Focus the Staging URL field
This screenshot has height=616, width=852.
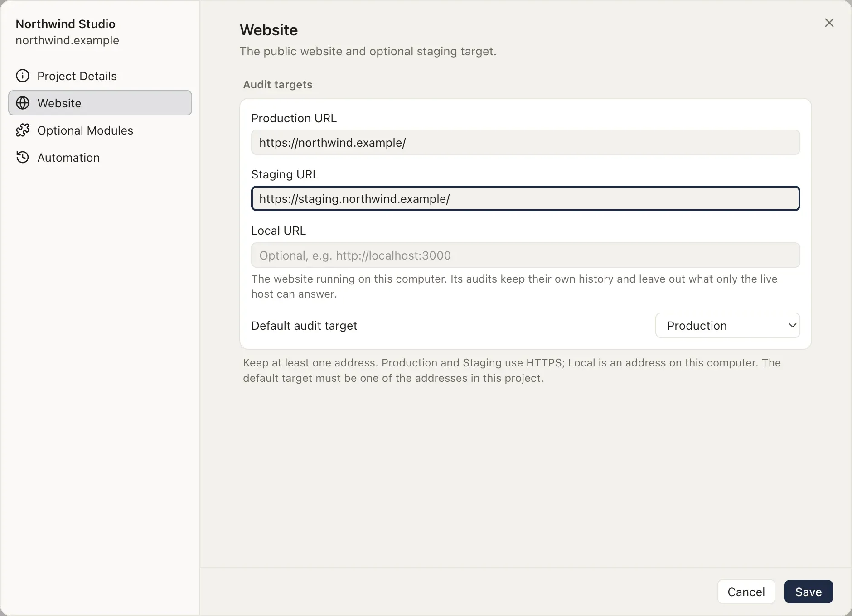point(525,198)
